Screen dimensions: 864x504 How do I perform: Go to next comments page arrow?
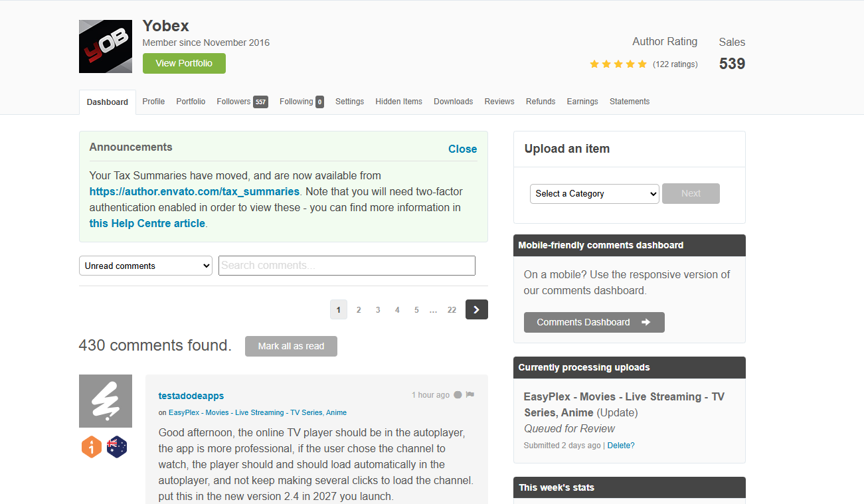coord(476,309)
